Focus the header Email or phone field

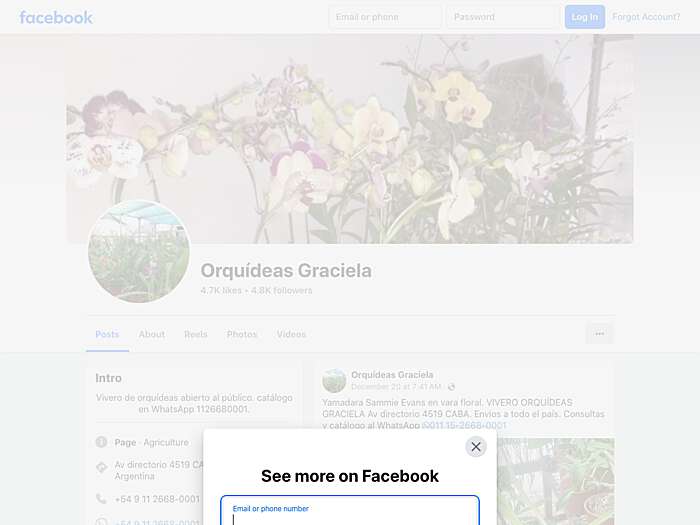click(385, 17)
